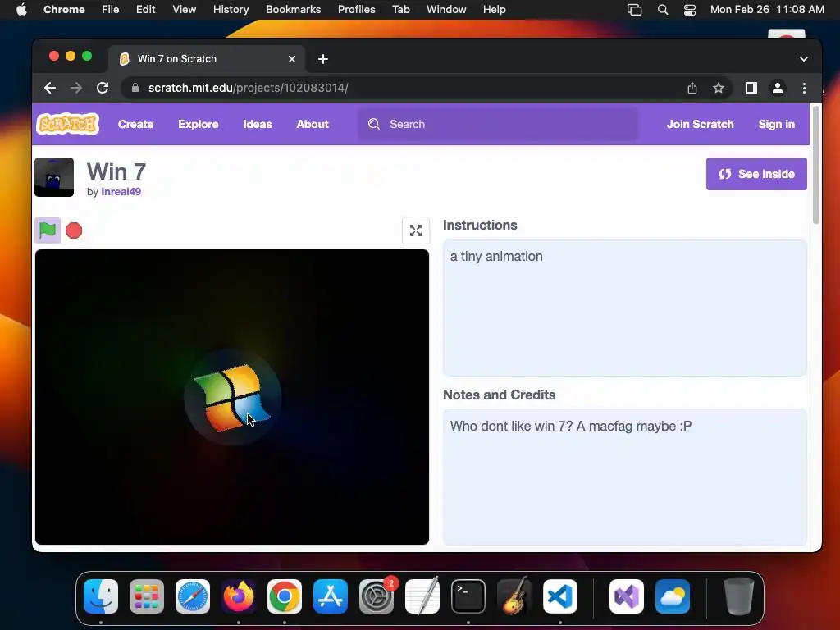
Task: Open Visual Studio from the Dock
Action: point(627,596)
